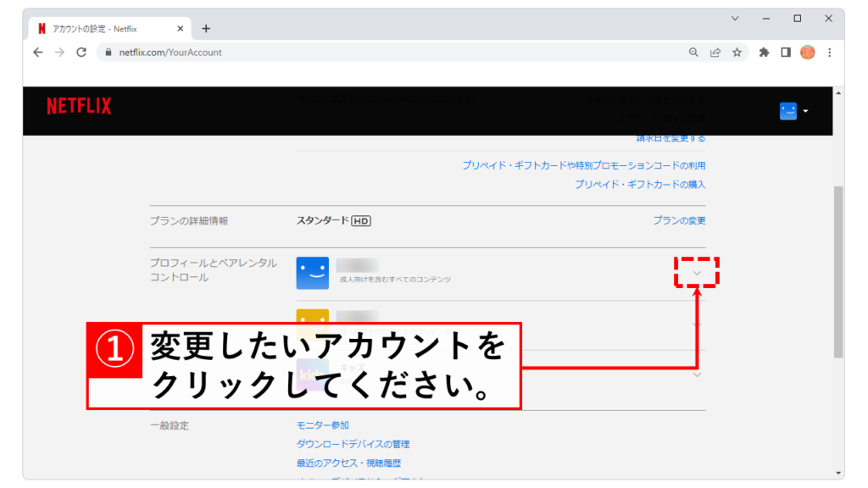This screenshot has height=488, width=868.
Task: Open Chrome three-dot menu
Action: point(829,53)
